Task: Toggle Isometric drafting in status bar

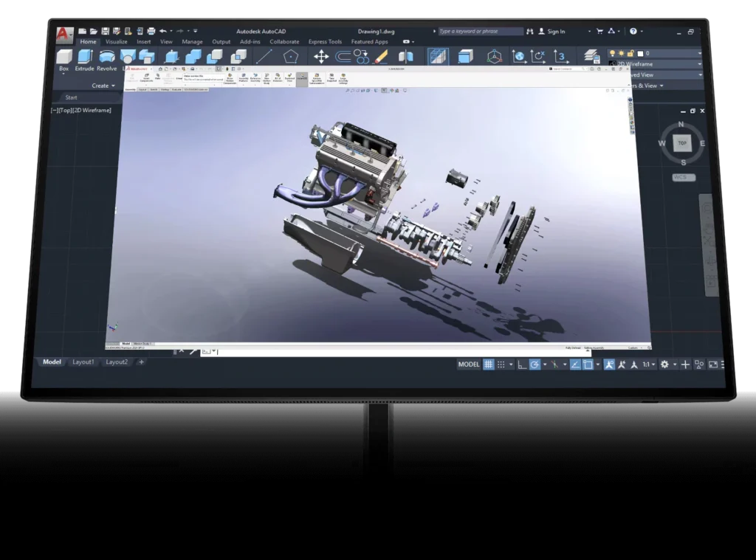Action: [554, 364]
